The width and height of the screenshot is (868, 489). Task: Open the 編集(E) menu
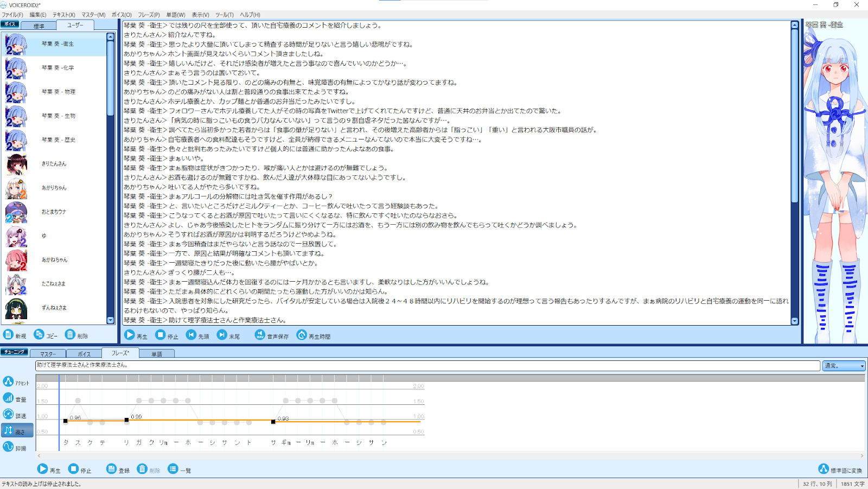tap(38, 15)
